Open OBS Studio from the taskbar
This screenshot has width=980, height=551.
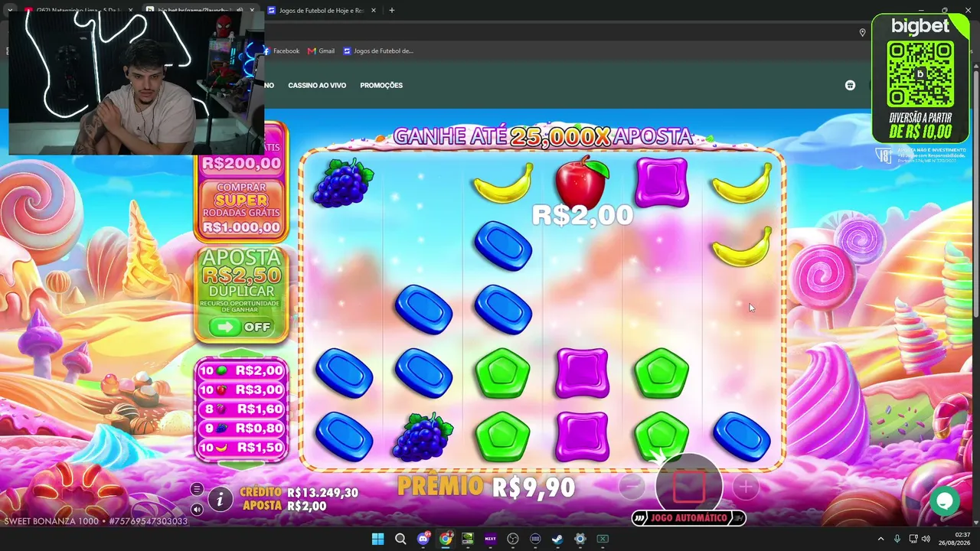513,539
